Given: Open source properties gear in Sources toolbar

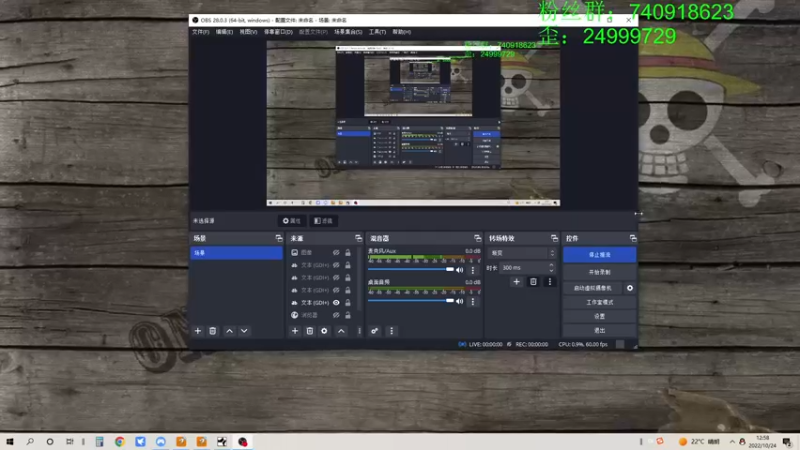Looking at the screenshot, I should pyautogui.click(x=324, y=331).
